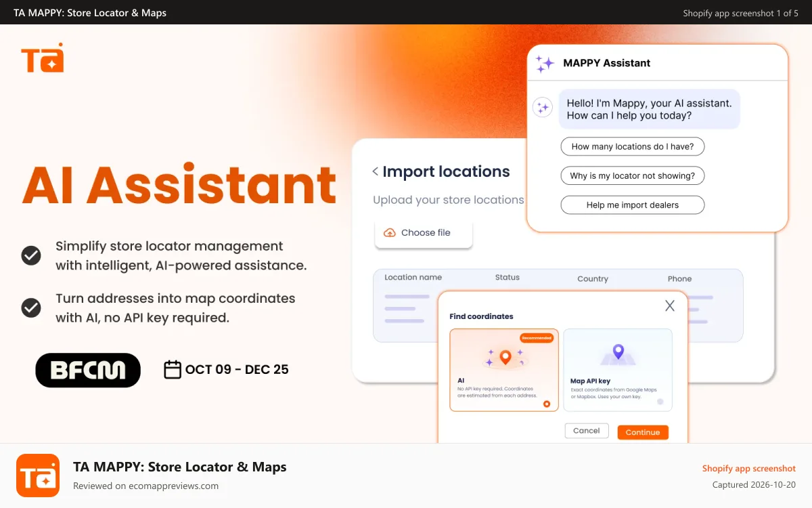Click the 'MAPPY Assistant' panel title
This screenshot has height=508, width=812.
[607, 63]
